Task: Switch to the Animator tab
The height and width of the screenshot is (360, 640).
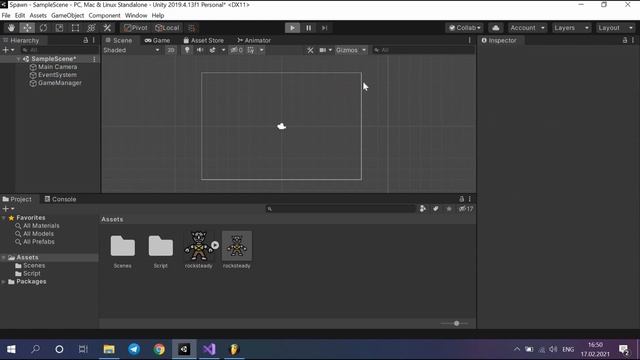Action: tap(254, 40)
